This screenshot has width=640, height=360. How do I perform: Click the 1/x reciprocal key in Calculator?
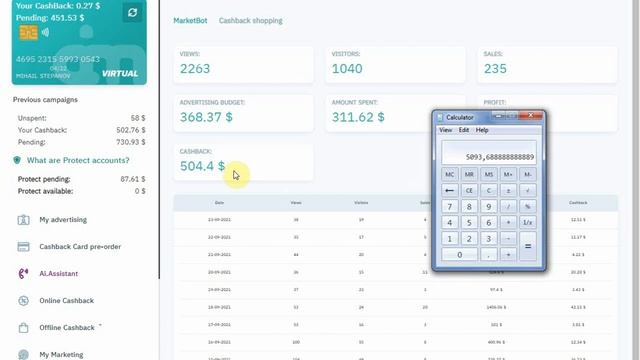coord(527,222)
